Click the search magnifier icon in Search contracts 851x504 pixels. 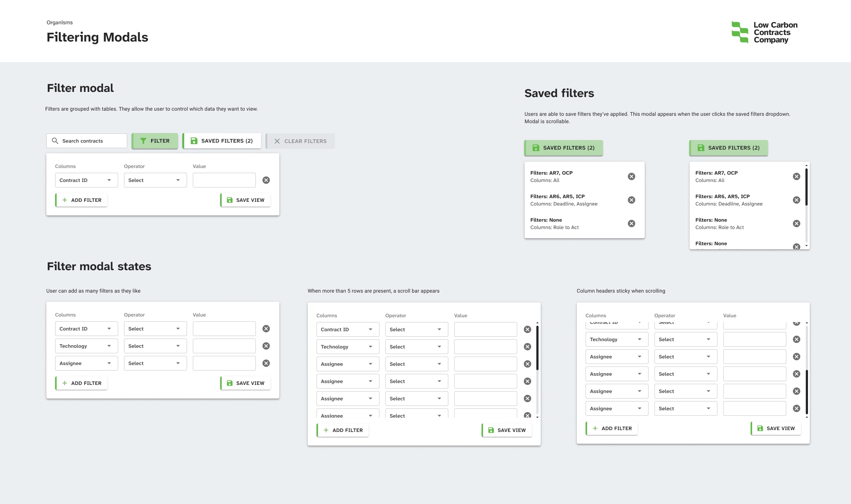pyautogui.click(x=55, y=141)
